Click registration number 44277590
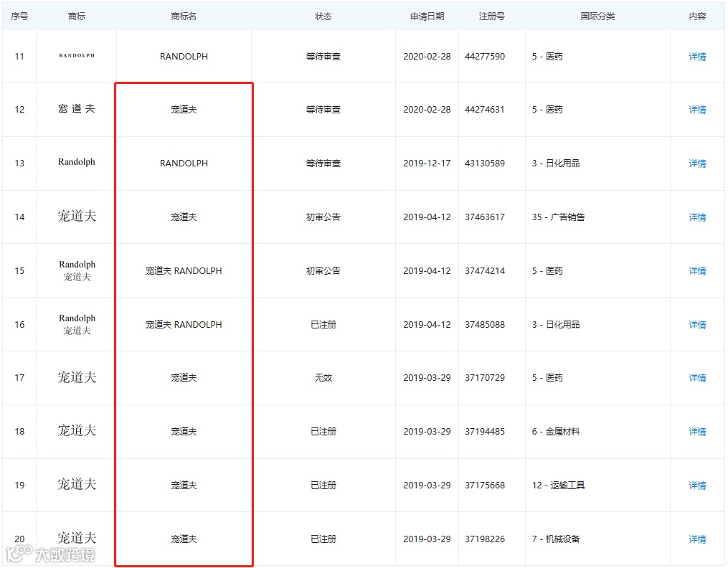The height and width of the screenshot is (568, 728). pos(485,57)
